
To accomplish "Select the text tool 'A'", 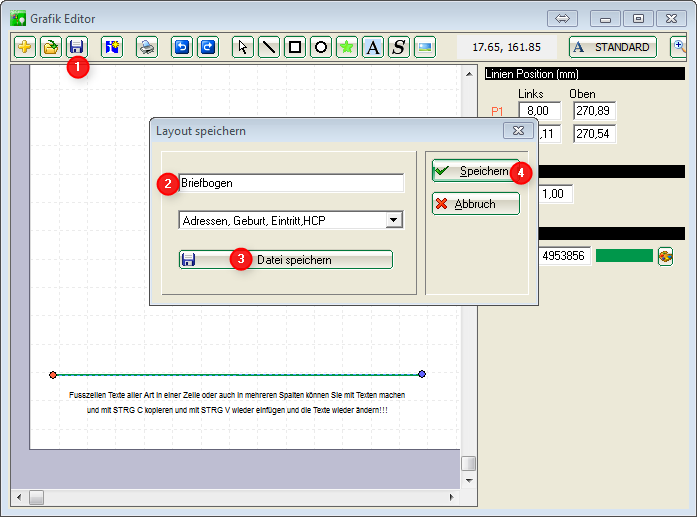I will 372,47.
